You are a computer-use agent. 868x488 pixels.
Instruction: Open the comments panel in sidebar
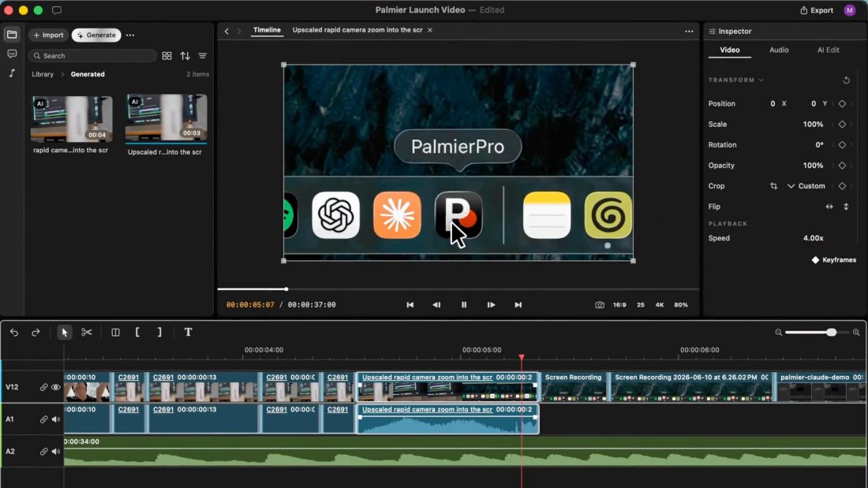pyautogui.click(x=12, y=54)
